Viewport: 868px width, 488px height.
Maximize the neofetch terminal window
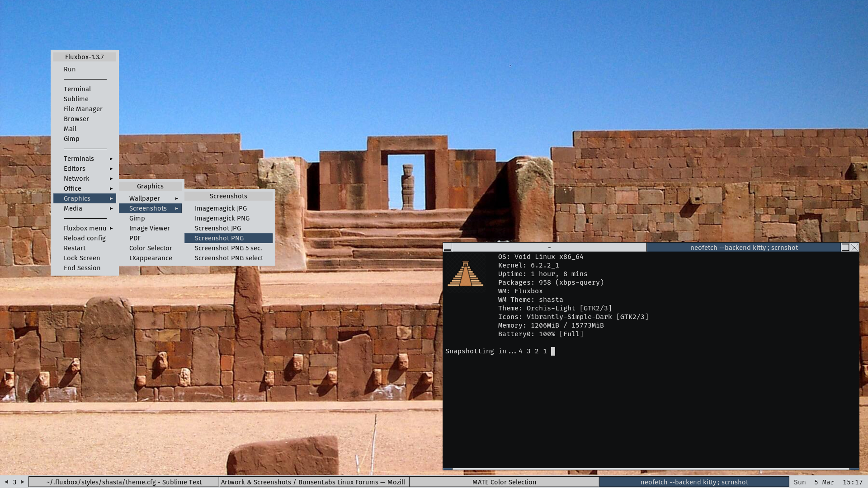pos(845,247)
